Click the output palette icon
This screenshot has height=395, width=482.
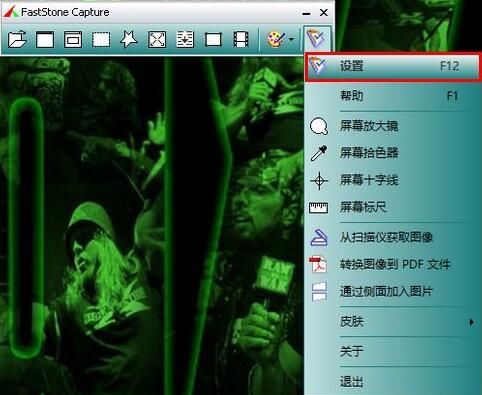[276, 40]
